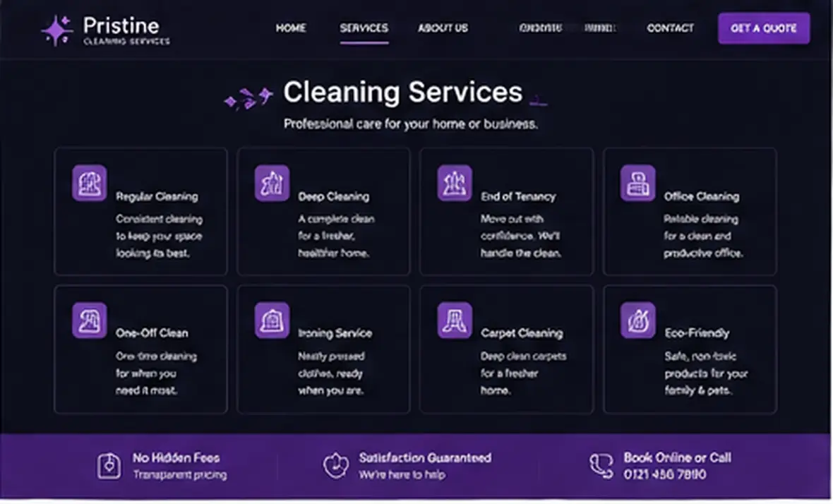Click the Satisfaction Guaranteed label
The image size is (833, 504).
(x=425, y=458)
